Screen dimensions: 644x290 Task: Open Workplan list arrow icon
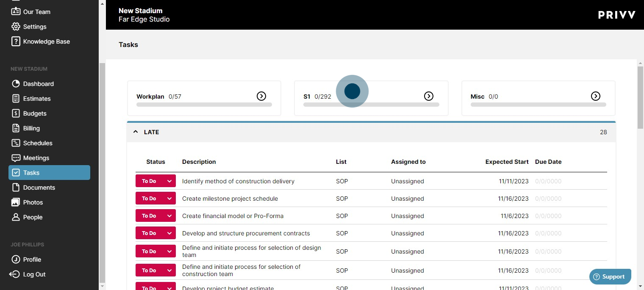(x=261, y=96)
